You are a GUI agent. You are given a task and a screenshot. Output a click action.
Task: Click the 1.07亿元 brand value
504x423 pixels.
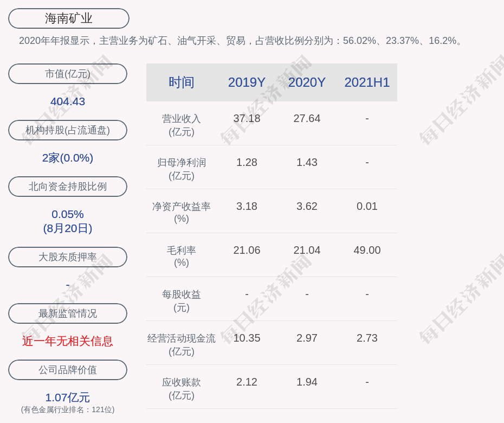[68, 398]
